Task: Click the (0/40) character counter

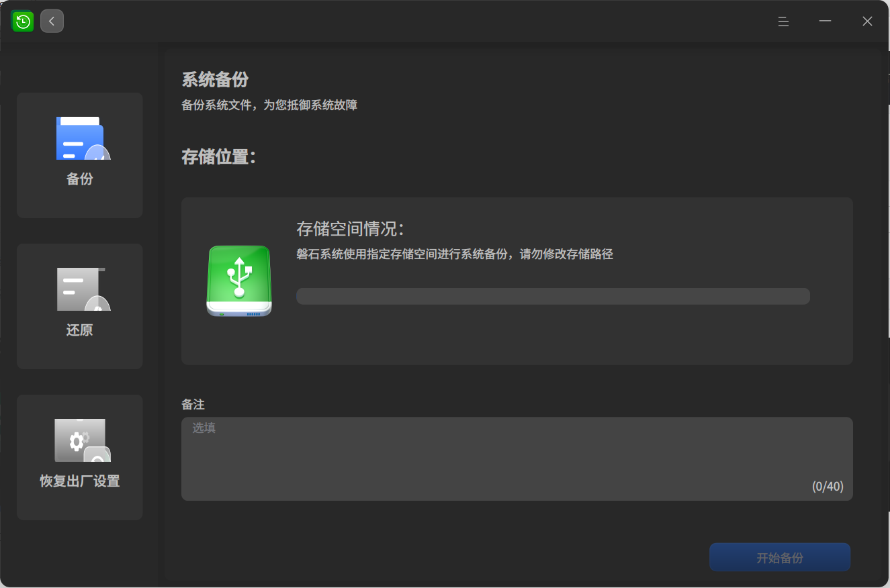Action: (x=828, y=487)
